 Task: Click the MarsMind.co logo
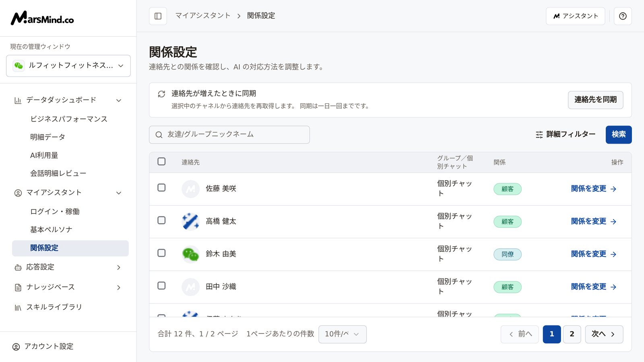(42, 18)
